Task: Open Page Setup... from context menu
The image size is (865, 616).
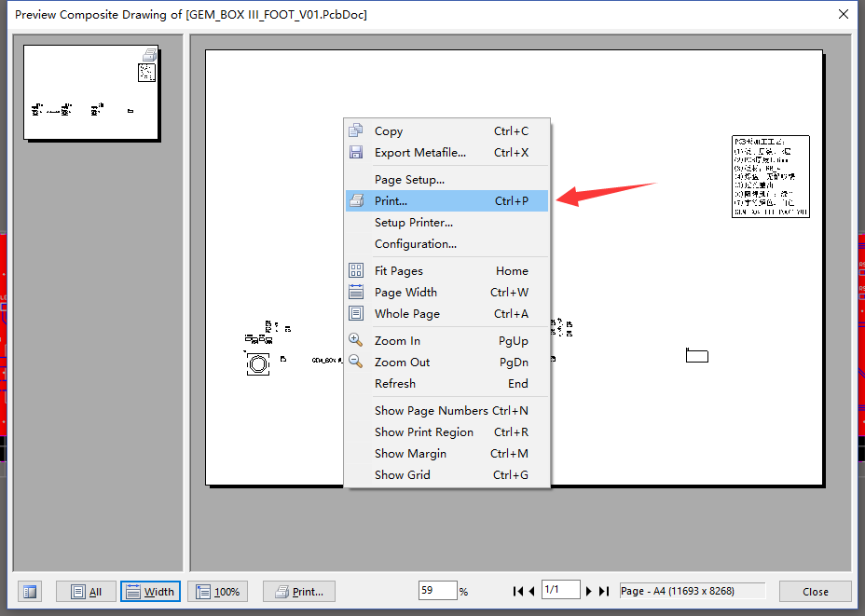Action: click(446, 180)
